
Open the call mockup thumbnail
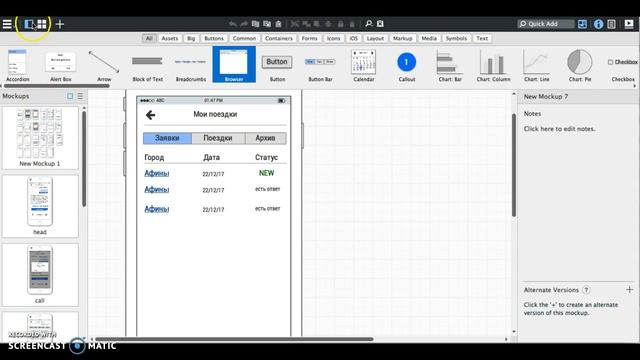[x=40, y=275]
